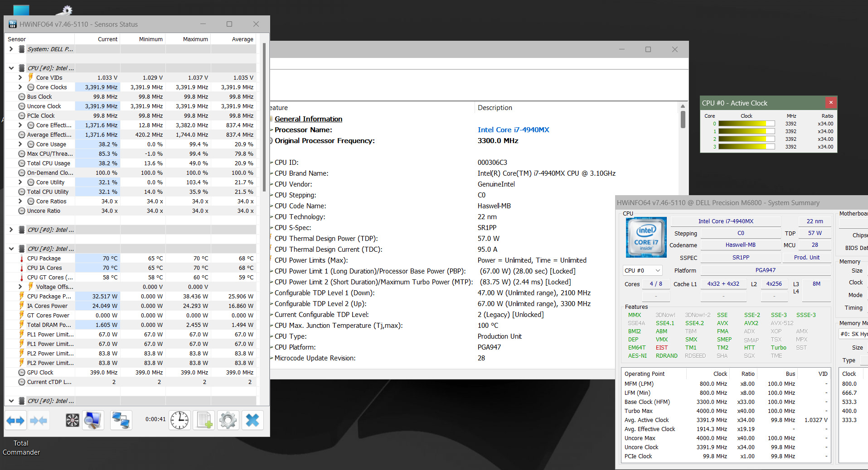Click the AVX2 feature label
Screen dimensions: 868x470
751,323
